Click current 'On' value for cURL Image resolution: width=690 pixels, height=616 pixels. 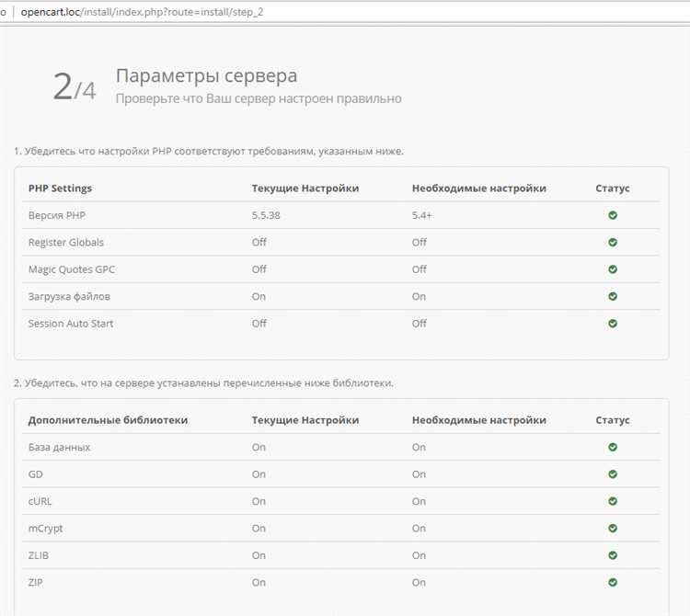click(x=259, y=502)
